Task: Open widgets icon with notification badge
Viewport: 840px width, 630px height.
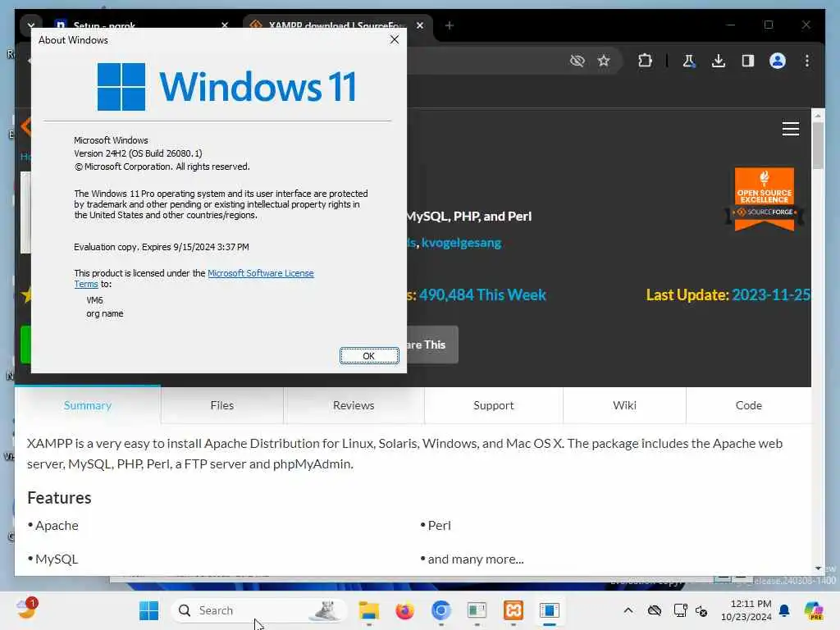Action: (27, 609)
